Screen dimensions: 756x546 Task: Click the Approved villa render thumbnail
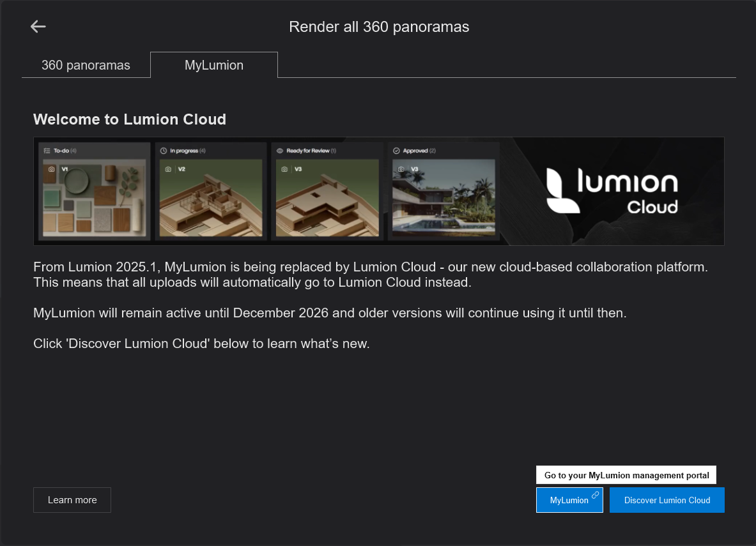444,201
